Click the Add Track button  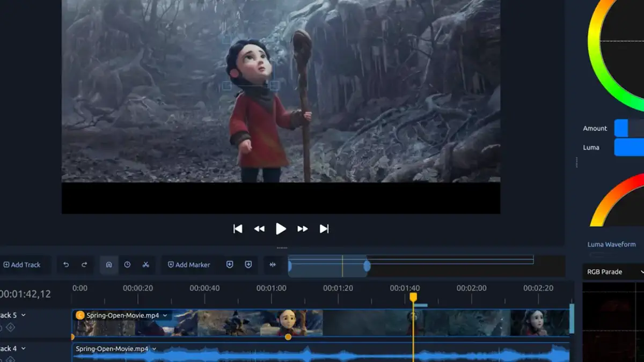[22, 265]
